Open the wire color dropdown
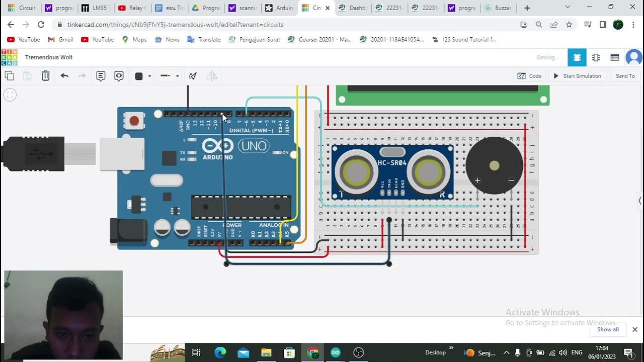Viewport: 644px width, 362px height. pyautogui.click(x=143, y=76)
